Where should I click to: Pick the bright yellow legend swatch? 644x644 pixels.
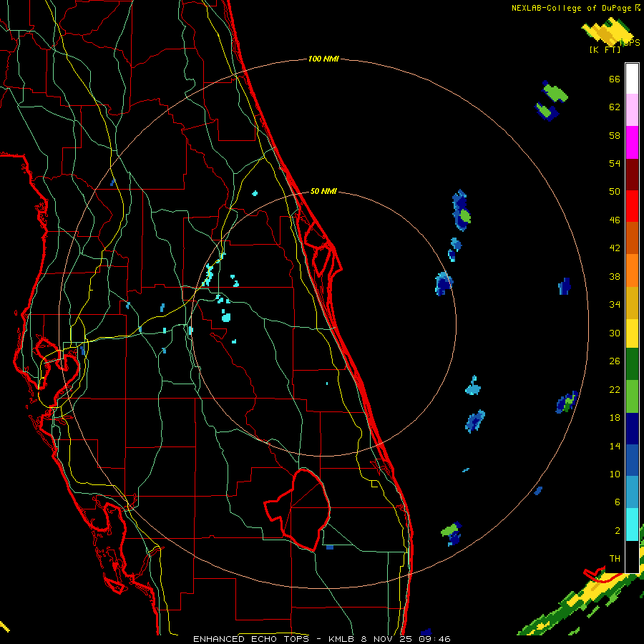632,333
